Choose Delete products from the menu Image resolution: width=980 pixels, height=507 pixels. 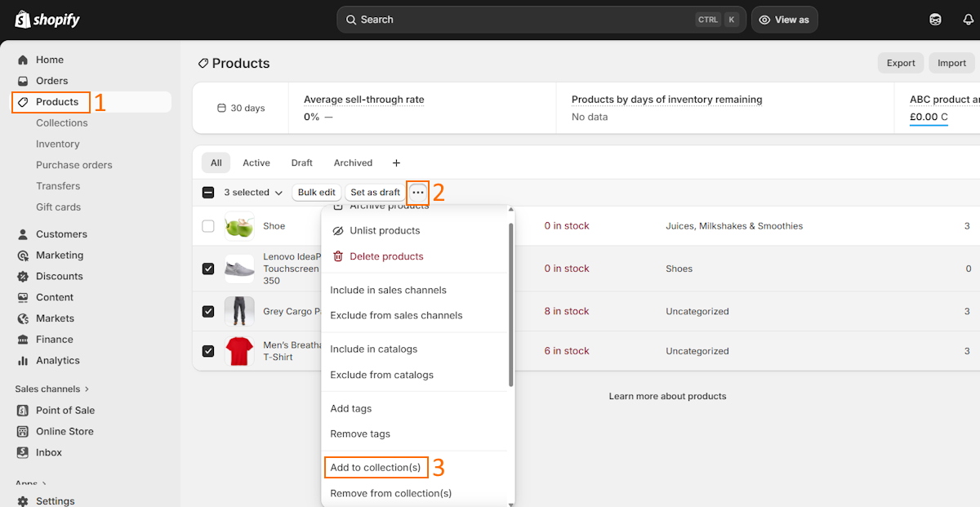386,256
